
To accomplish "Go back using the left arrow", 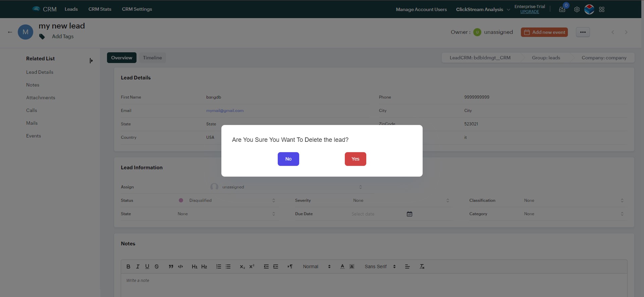I will coord(10,32).
